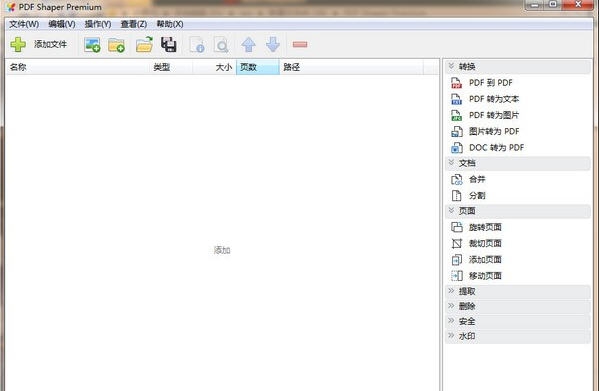The height and width of the screenshot is (391, 600).
Task: Click the PDF 转为图片 icon
Action: [x=457, y=115]
